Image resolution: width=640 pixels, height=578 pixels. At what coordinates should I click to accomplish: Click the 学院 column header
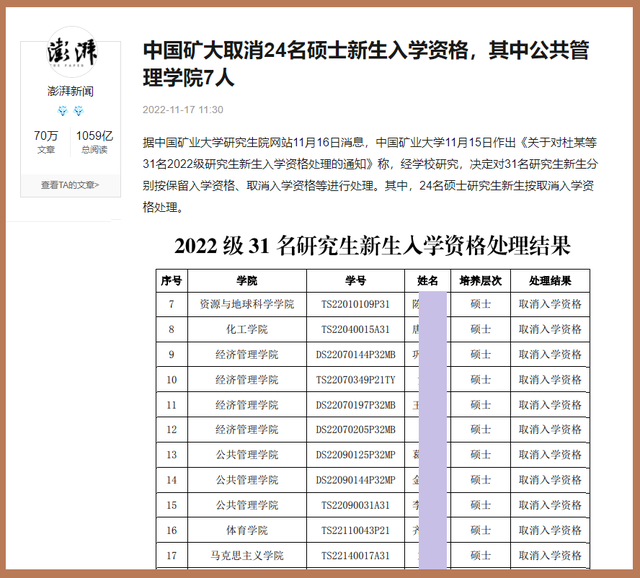(247, 281)
